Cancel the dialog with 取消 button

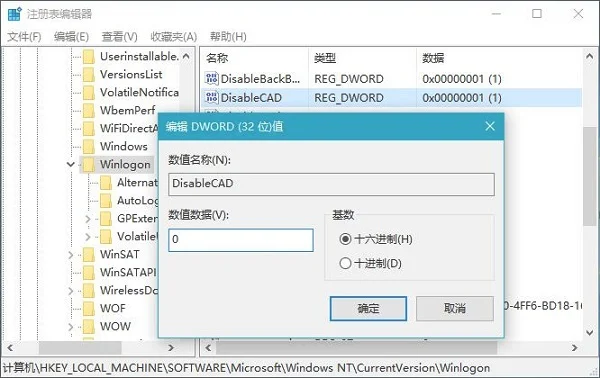(x=455, y=308)
